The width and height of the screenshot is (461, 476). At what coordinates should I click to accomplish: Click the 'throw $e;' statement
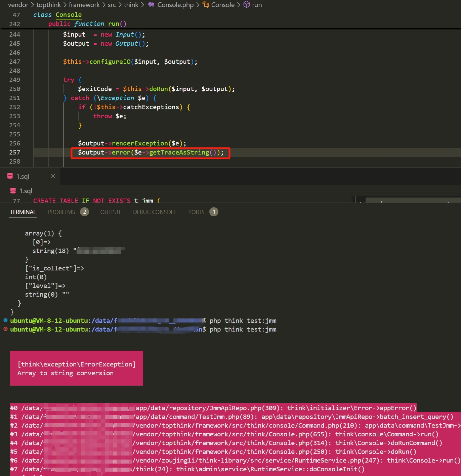pyautogui.click(x=110, y=116)
